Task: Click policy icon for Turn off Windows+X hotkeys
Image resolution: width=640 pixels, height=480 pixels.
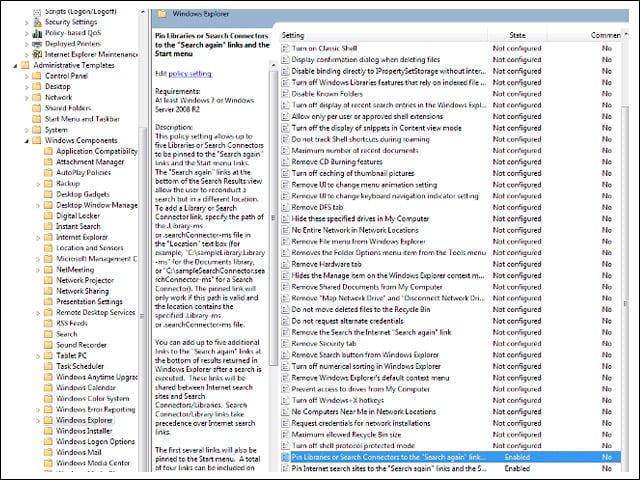Action: pos(285,400)
